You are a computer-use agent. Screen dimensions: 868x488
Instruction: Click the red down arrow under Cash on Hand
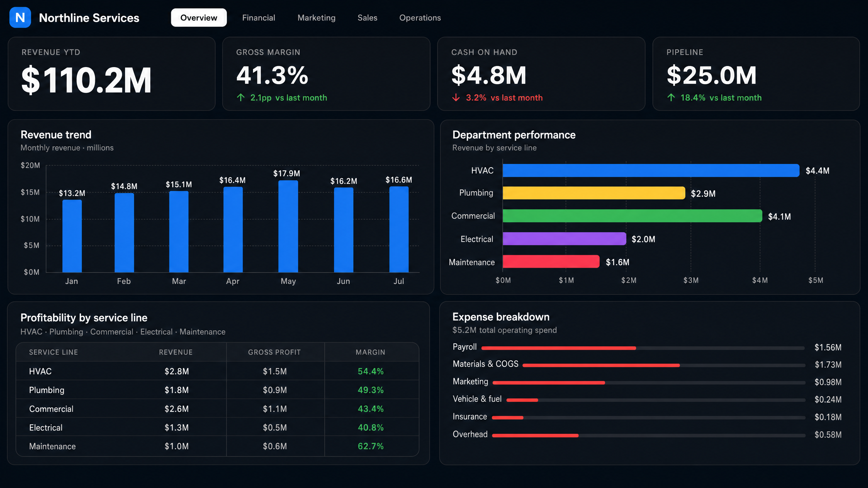tap(456, 98)
